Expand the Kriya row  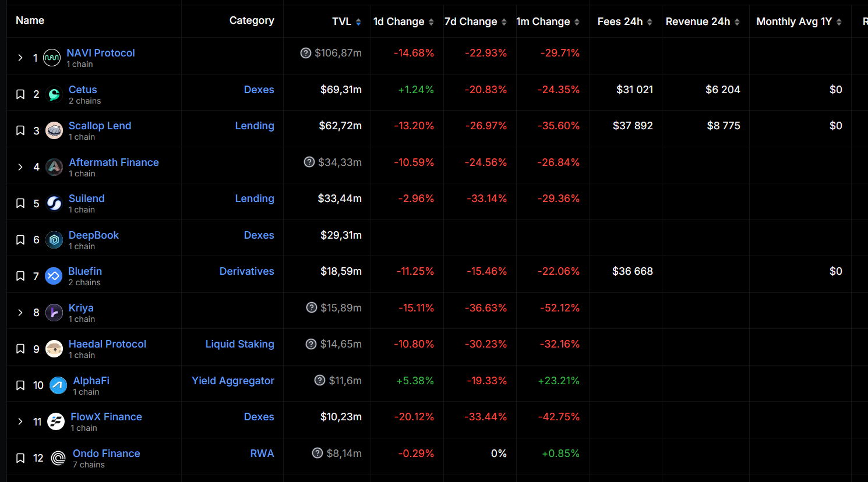point(20,313)
